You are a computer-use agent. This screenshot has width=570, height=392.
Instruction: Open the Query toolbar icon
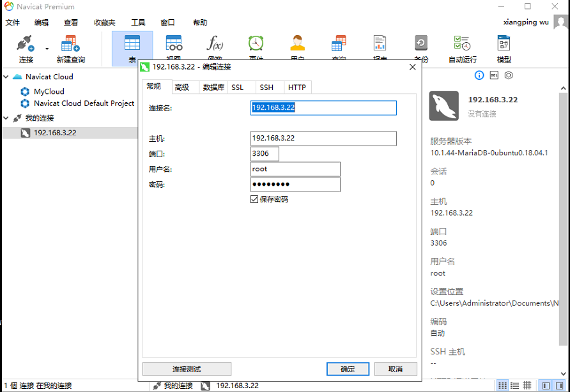339,43
